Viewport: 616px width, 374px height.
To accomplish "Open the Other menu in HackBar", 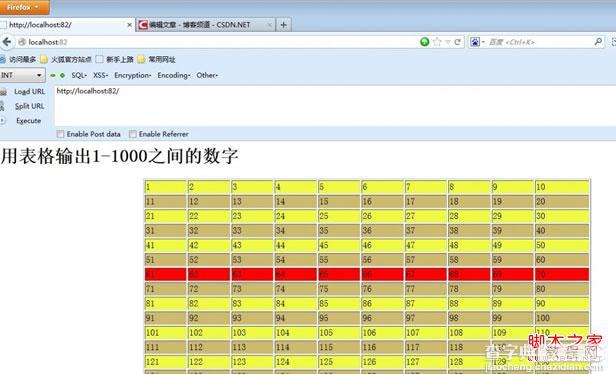I will (207, 75).
